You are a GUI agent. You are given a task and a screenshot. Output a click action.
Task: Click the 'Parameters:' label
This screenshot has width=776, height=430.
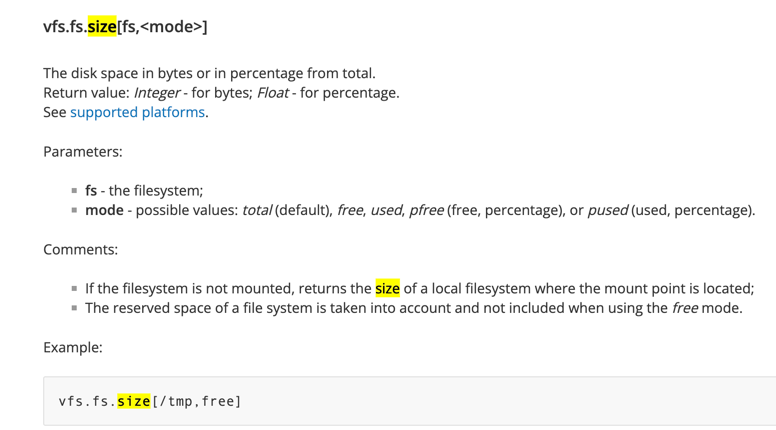(x=83, y=151)
